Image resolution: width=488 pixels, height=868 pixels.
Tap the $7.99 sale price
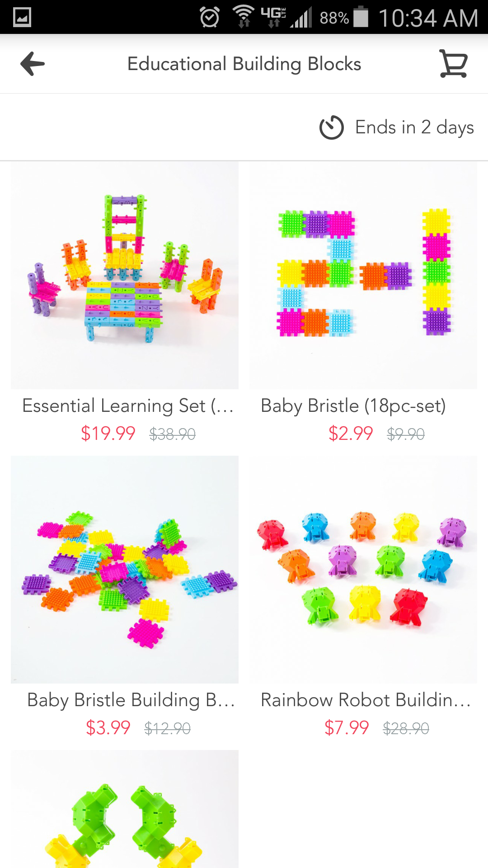(347, 728)
